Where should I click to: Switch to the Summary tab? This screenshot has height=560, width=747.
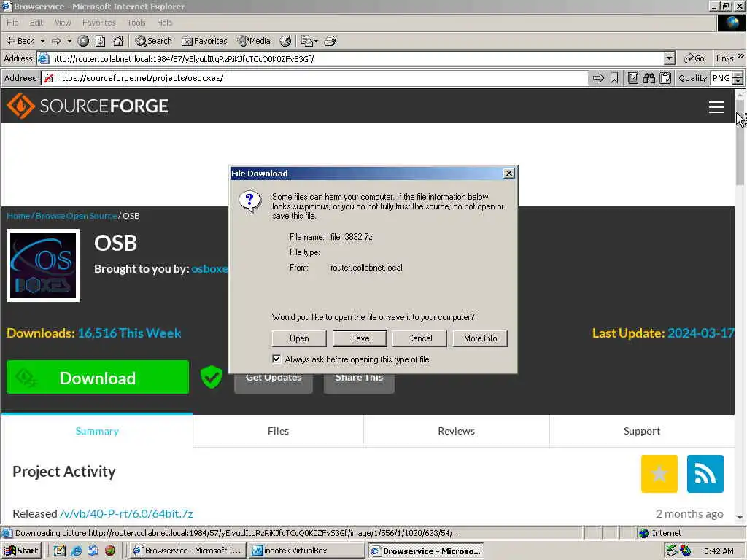click(x=97, y=431)
